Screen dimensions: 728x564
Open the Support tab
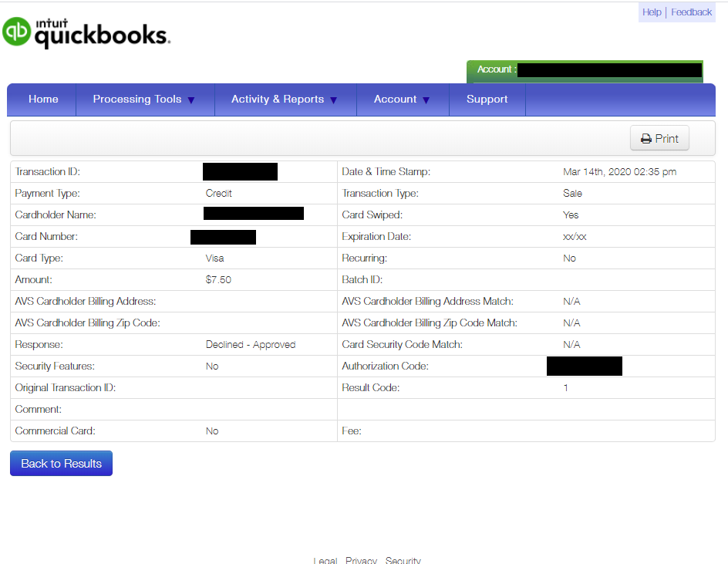487,99
